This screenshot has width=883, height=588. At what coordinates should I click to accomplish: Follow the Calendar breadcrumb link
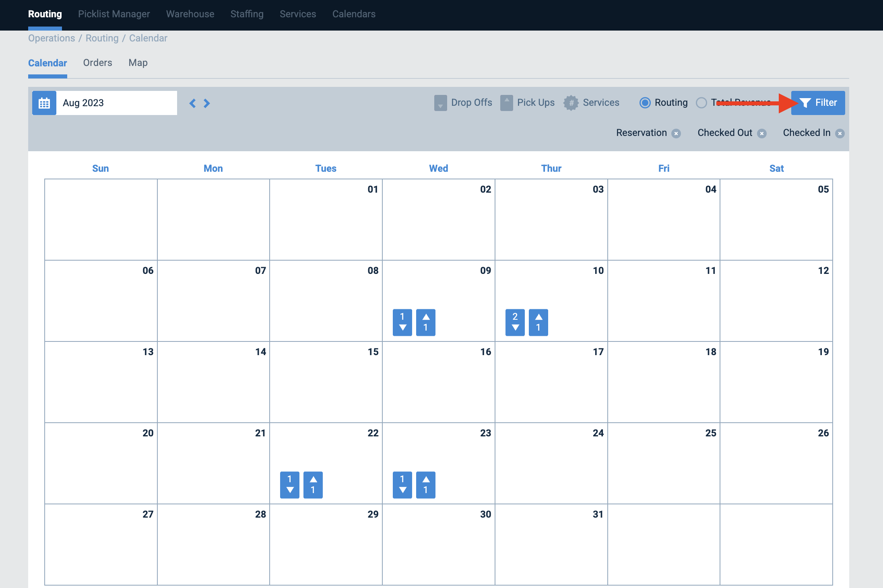coord(148,38)
